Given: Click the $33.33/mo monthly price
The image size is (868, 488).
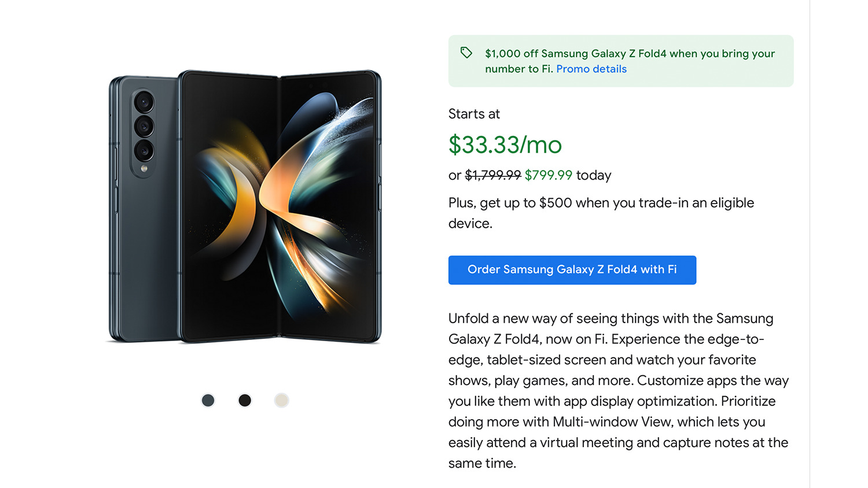Looking at the screenshot, I should (505, 145).
